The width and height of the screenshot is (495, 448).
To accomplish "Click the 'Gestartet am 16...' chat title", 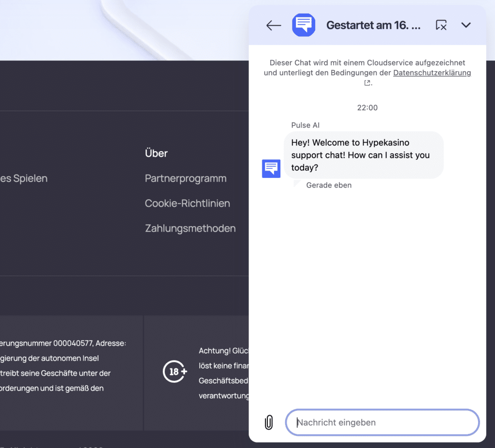I will click(373, 25).
